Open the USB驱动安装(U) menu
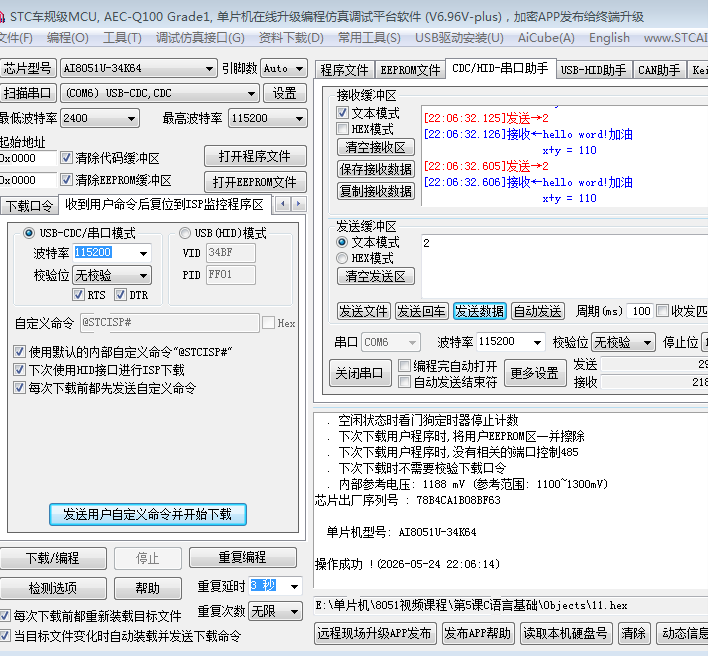This screenshot has height=656, width=708. click(x=459, y=37)
